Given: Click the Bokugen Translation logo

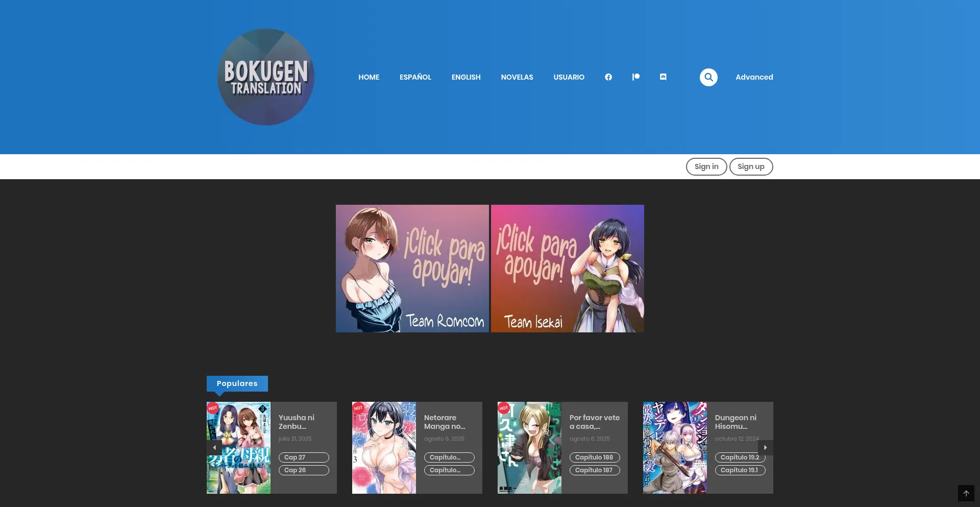Looking at the screenshot, I should point(266,77).
